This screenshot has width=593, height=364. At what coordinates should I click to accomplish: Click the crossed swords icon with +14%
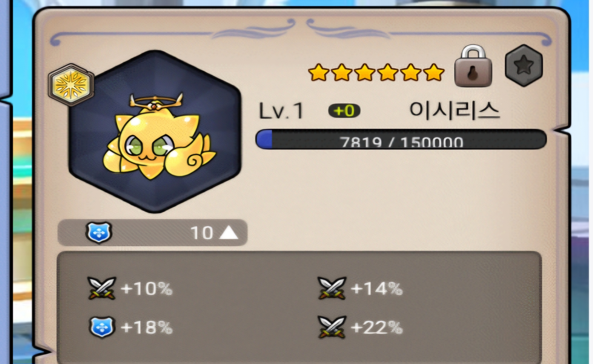pos(332,288)
